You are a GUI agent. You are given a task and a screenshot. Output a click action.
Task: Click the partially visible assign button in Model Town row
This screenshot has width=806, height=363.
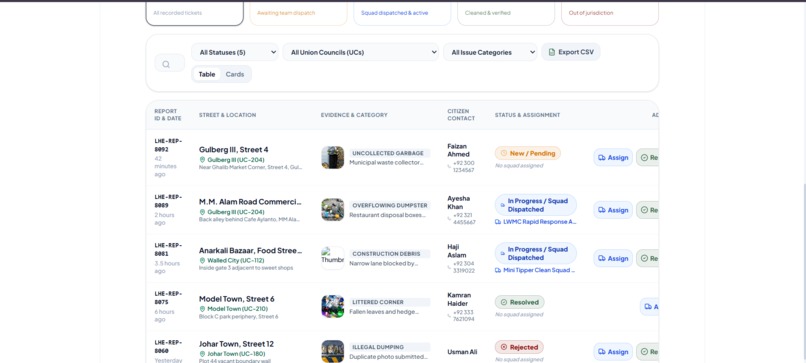click(x=650, y=306)
